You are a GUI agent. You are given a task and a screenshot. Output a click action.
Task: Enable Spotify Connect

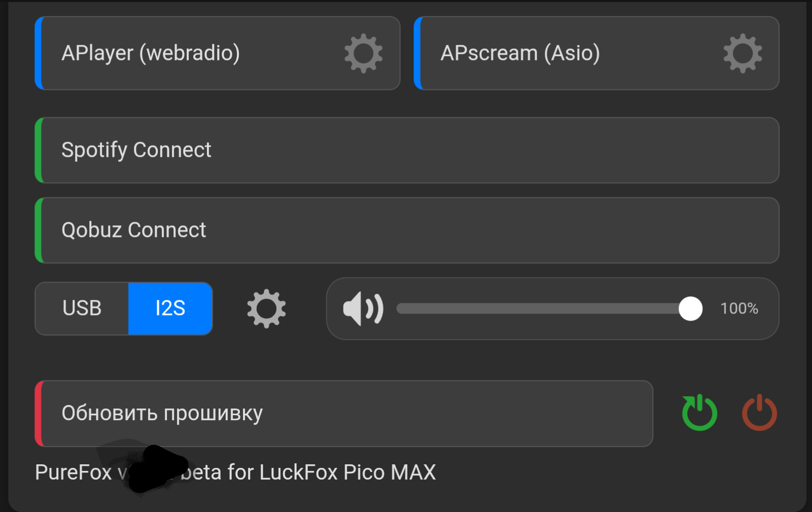click(407, 150)
